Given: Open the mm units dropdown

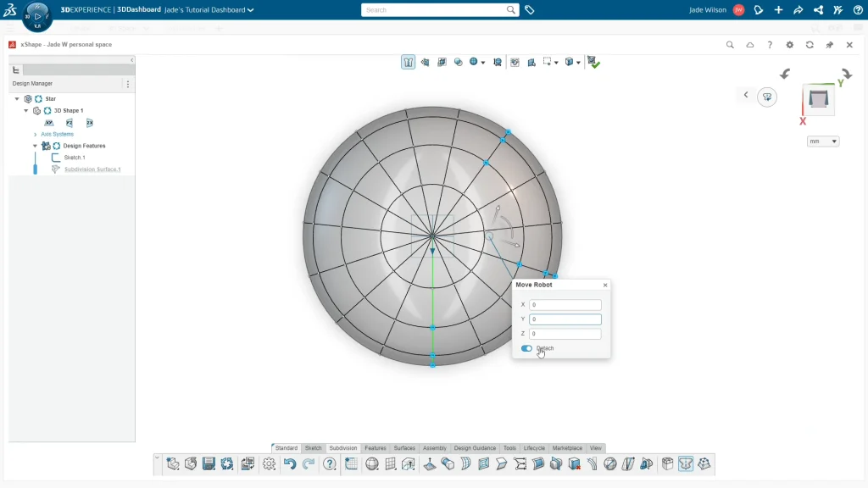Looking at the screenshot, I should tap(822, 141).
